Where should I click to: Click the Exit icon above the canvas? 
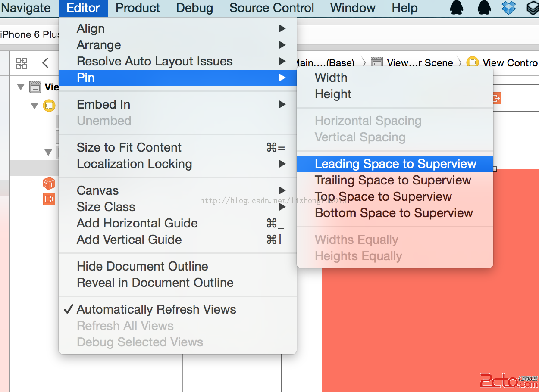[x=496, y=99]
